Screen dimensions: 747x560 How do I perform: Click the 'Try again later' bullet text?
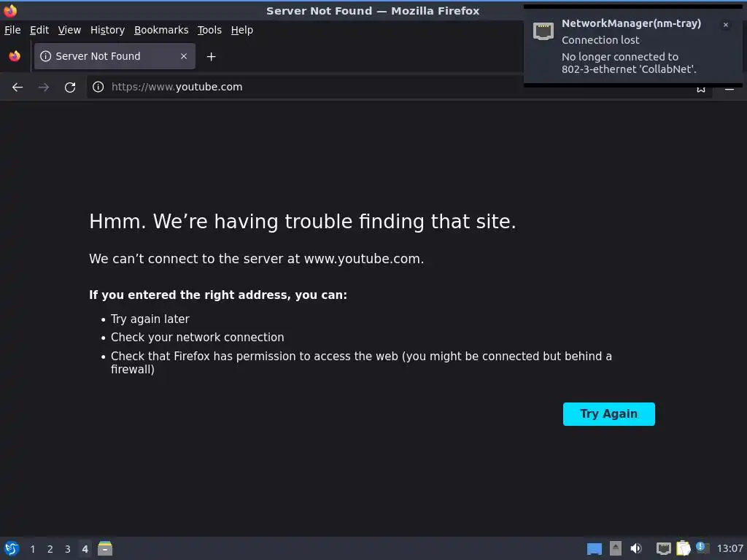[x=150, y=319]
